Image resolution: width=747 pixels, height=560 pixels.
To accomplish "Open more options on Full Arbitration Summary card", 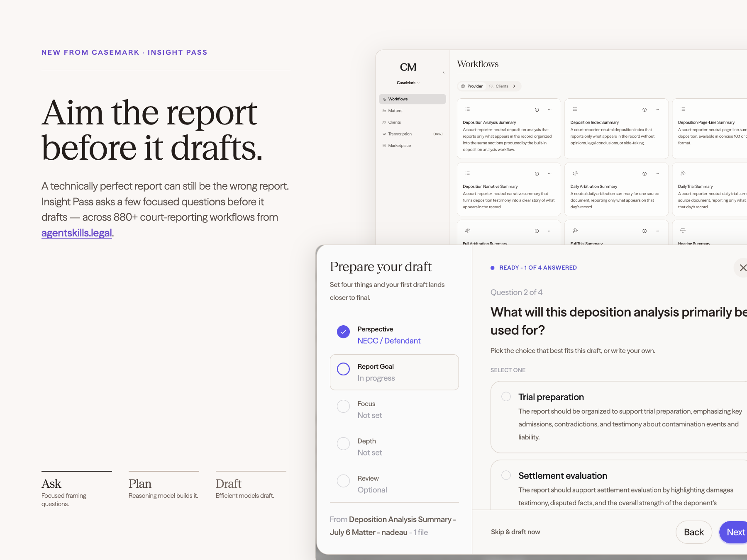I will pyautogui.click(x=549, y=231).
